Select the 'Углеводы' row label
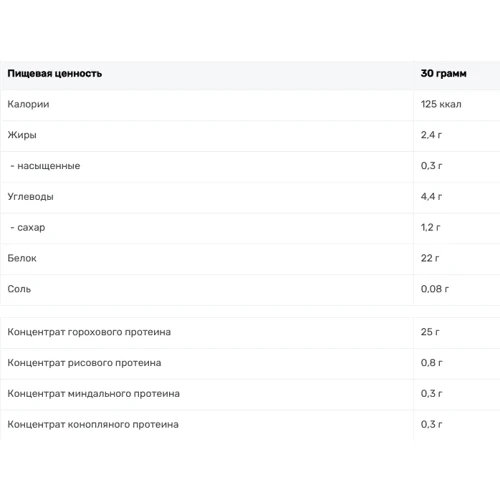 (30, 197)
